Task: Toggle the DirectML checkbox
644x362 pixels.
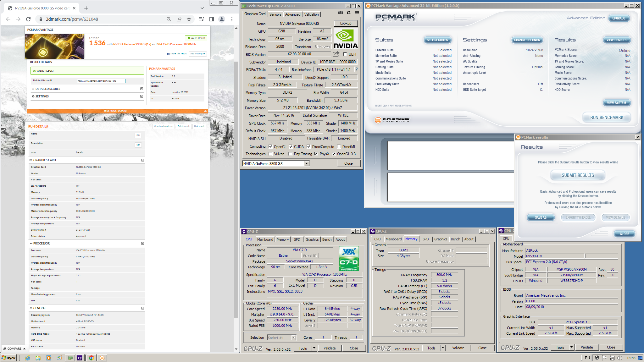Action: (339, 146)
